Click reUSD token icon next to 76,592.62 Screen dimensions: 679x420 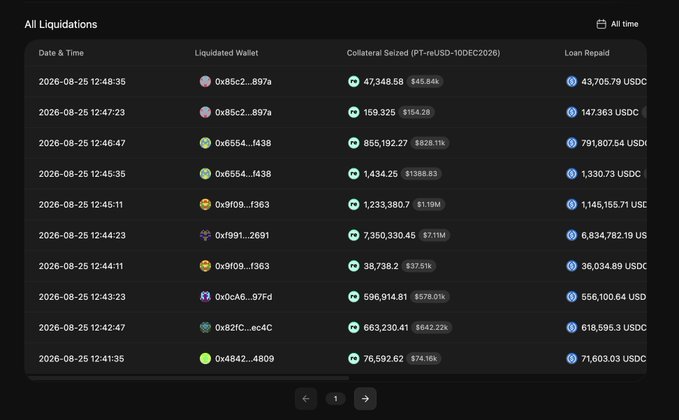[x=354, y=359]
